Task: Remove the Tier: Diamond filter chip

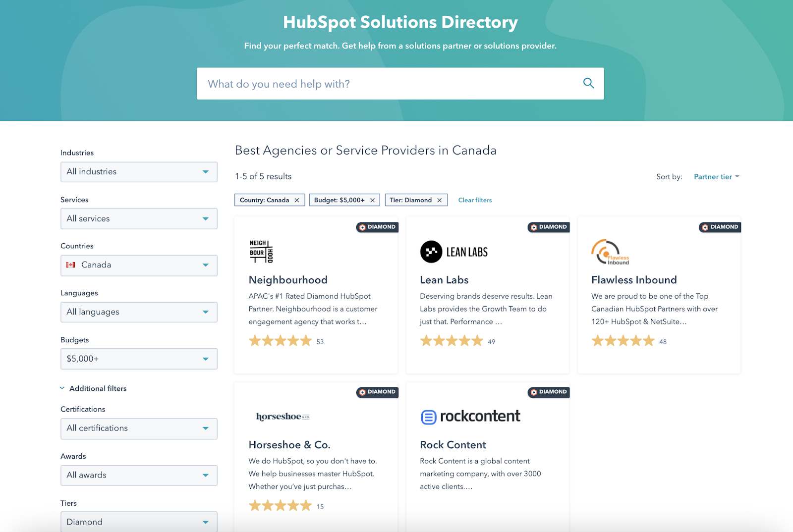Action: point(440,200)
